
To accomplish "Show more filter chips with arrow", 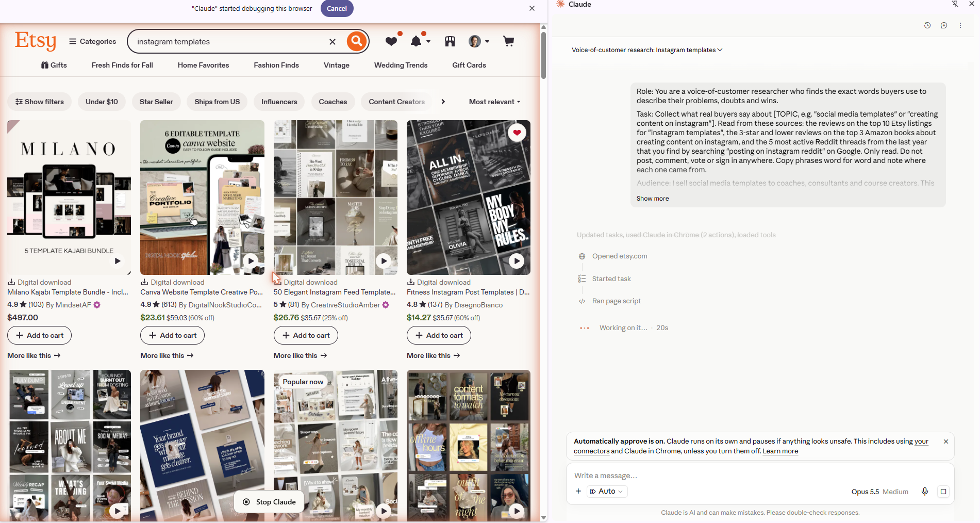I will point(443,102).
